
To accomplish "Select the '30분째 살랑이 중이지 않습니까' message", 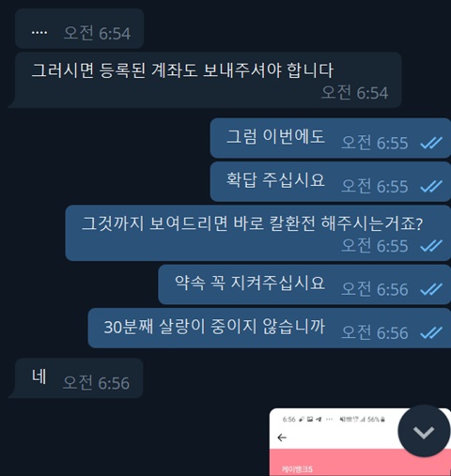I will [270, 328].
